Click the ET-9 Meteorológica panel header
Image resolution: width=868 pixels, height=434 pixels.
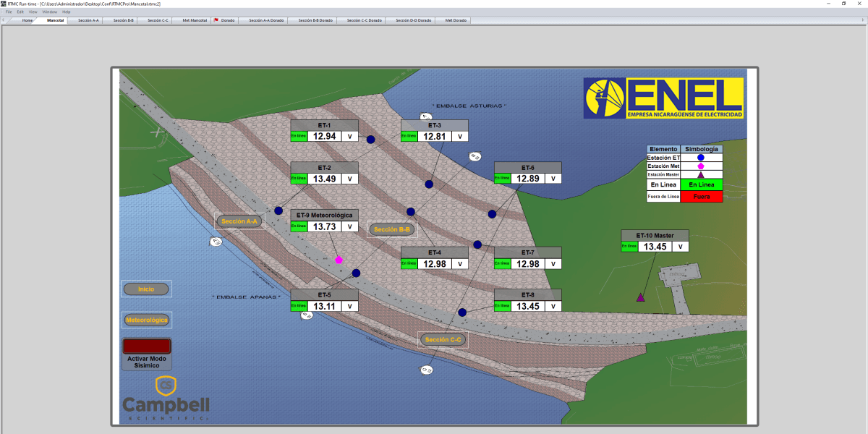pyautogui.click(x=325, y=215)
